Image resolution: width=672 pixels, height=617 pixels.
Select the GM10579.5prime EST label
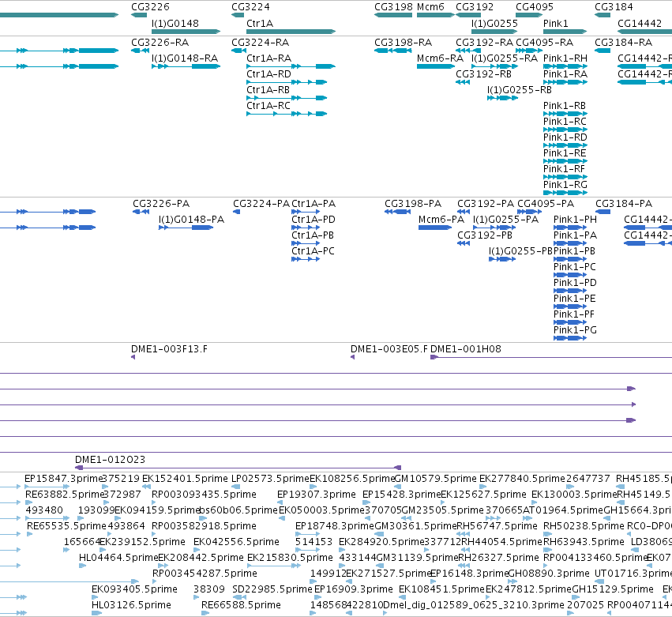tap(435, 478)
